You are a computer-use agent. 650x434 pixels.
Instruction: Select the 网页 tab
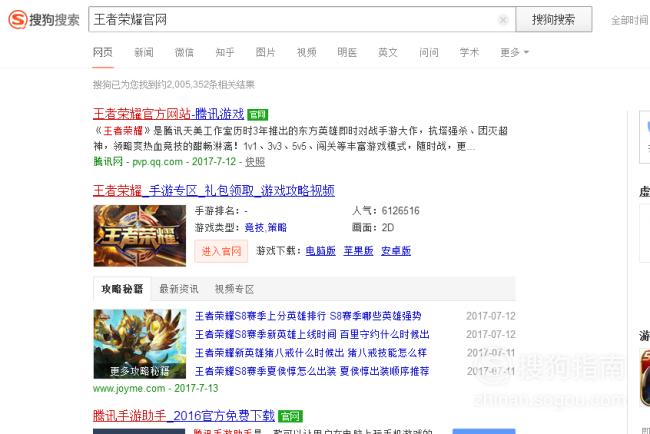coord(102,52)
